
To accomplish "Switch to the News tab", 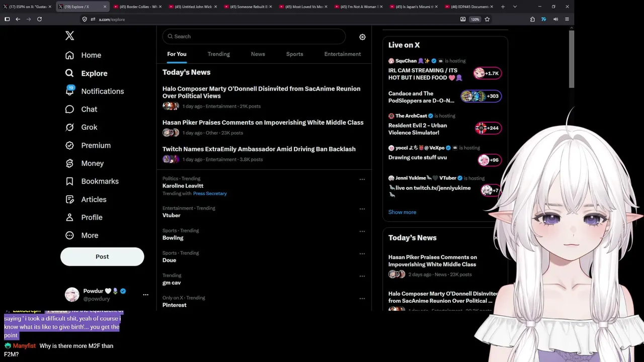I will point(258,54).
